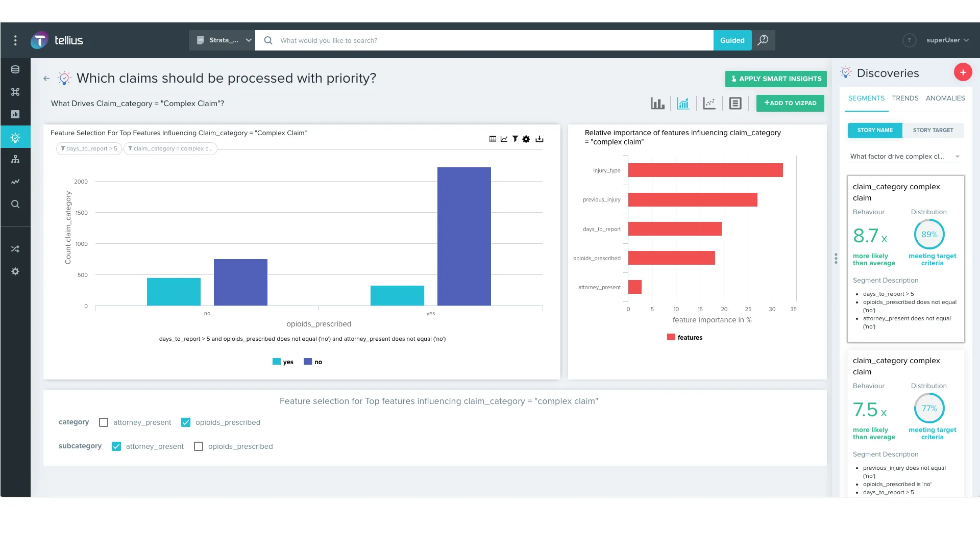The image size is (980, 558).
Task: Toggle the 'yes' legend swatch
Action: click(x=277, y=362)
